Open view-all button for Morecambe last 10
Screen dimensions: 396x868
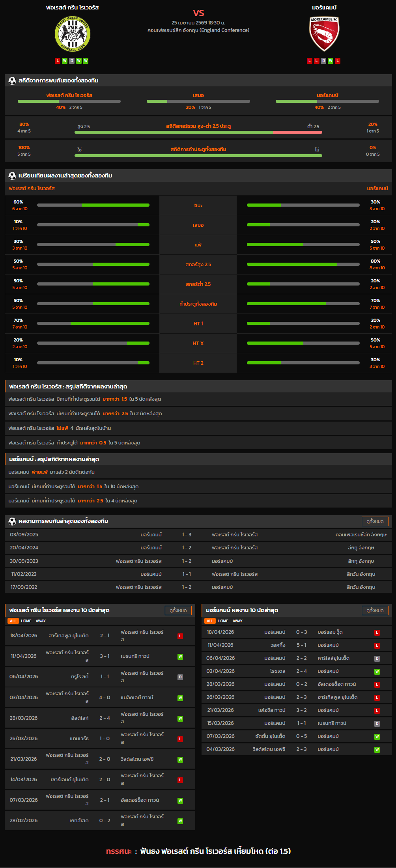[375, 610]
